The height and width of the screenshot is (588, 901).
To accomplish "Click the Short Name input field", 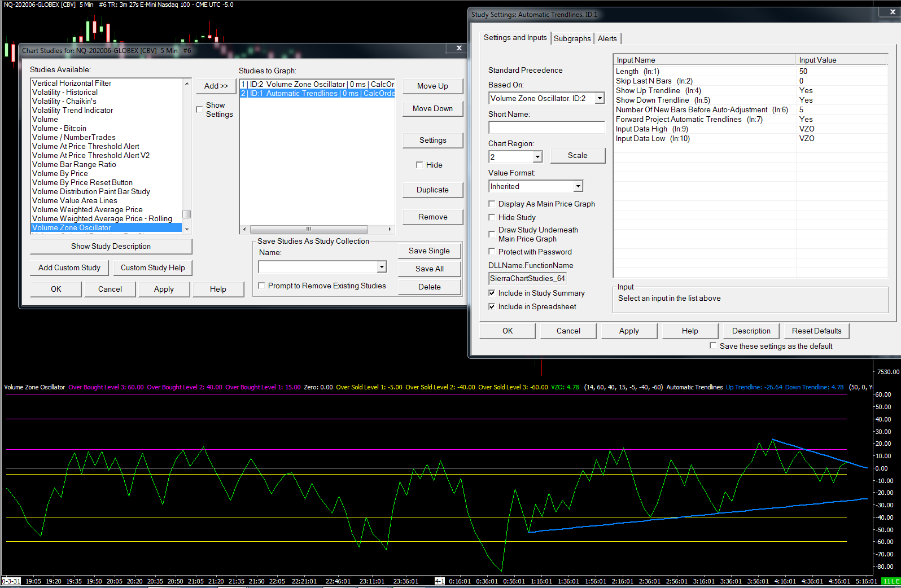I will 546,128.
